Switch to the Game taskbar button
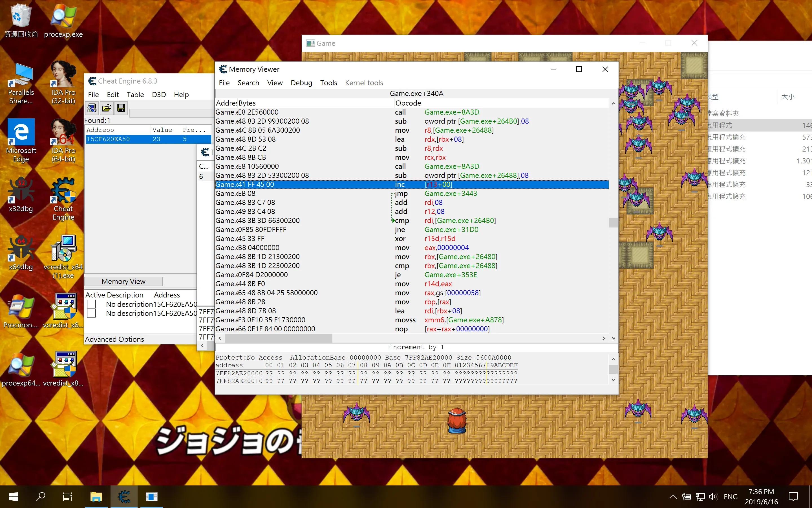Screen dimensions: 812x508 click(x=152, y=497)
